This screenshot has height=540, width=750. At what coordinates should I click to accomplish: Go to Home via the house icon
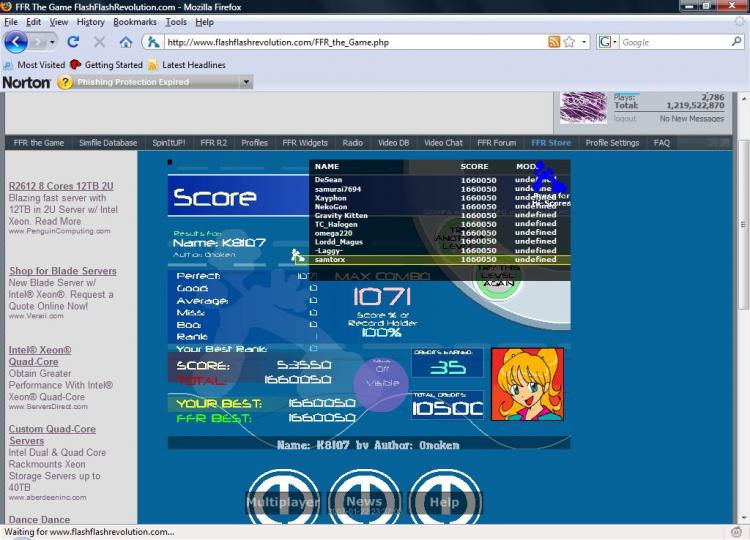tap(126, 42)
